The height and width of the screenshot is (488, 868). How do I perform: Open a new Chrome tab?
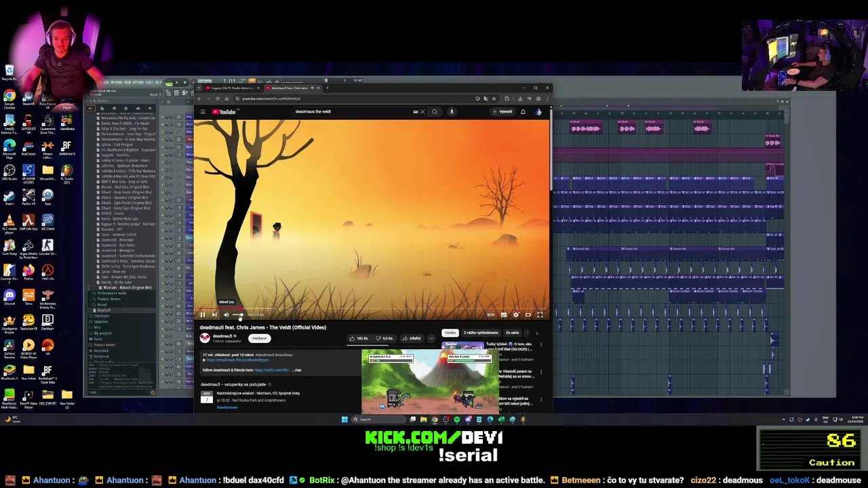327,87
